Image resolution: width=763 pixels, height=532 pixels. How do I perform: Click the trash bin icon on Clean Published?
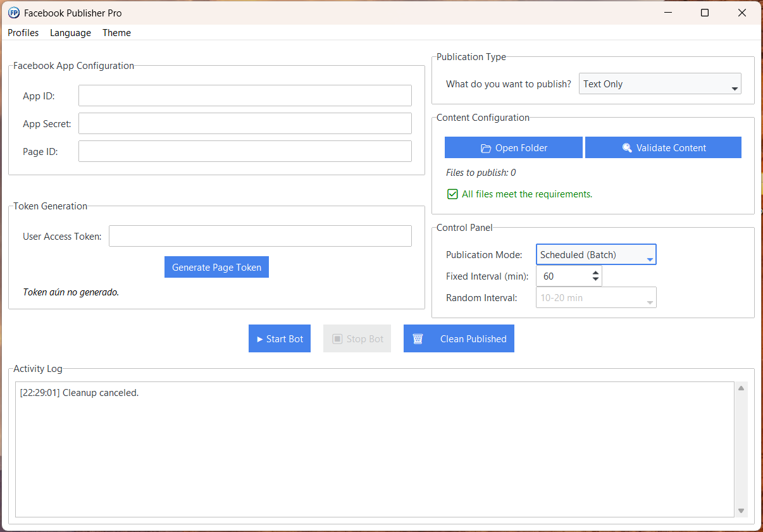(418, 339)
